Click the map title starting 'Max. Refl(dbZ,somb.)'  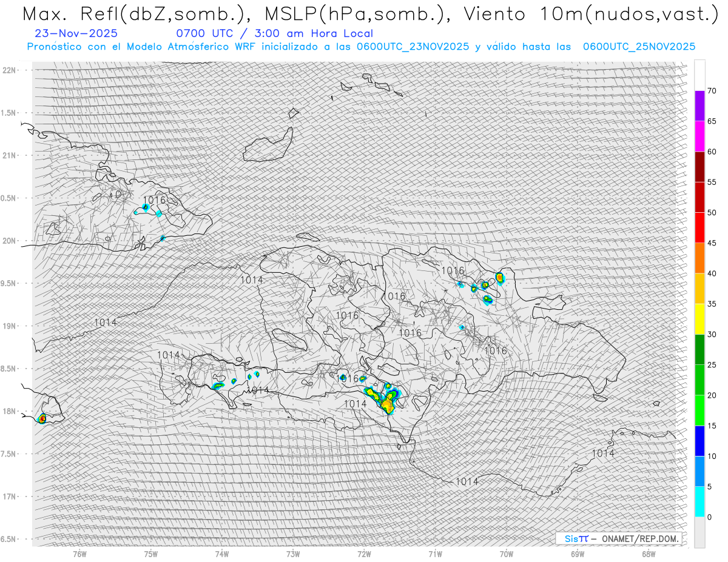click(369, 13)
